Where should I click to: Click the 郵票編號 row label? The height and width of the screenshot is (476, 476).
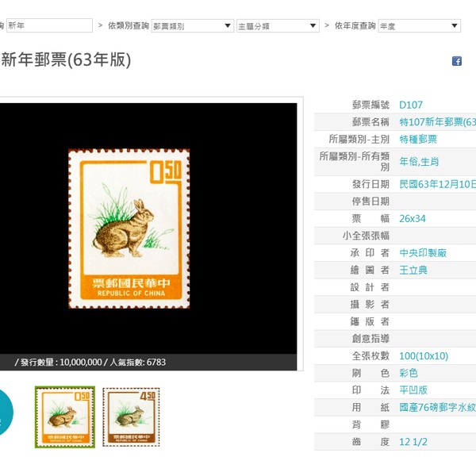tap(370, 105)
